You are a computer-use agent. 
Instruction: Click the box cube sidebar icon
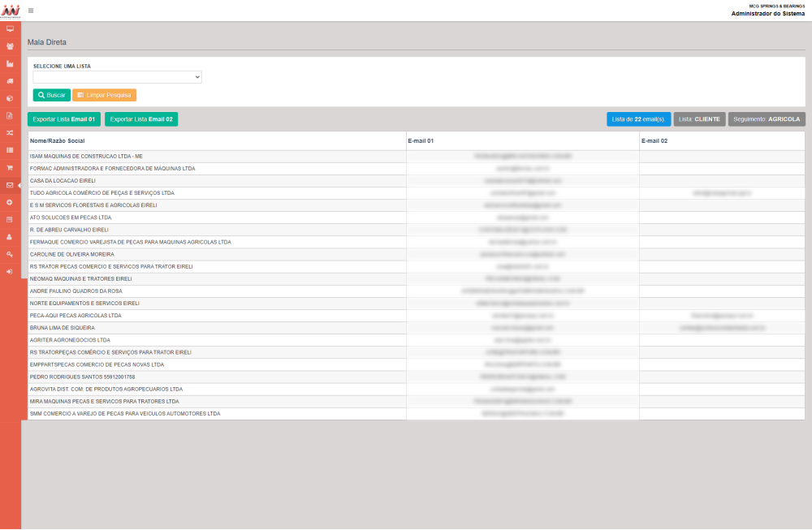tap(10, 98)
